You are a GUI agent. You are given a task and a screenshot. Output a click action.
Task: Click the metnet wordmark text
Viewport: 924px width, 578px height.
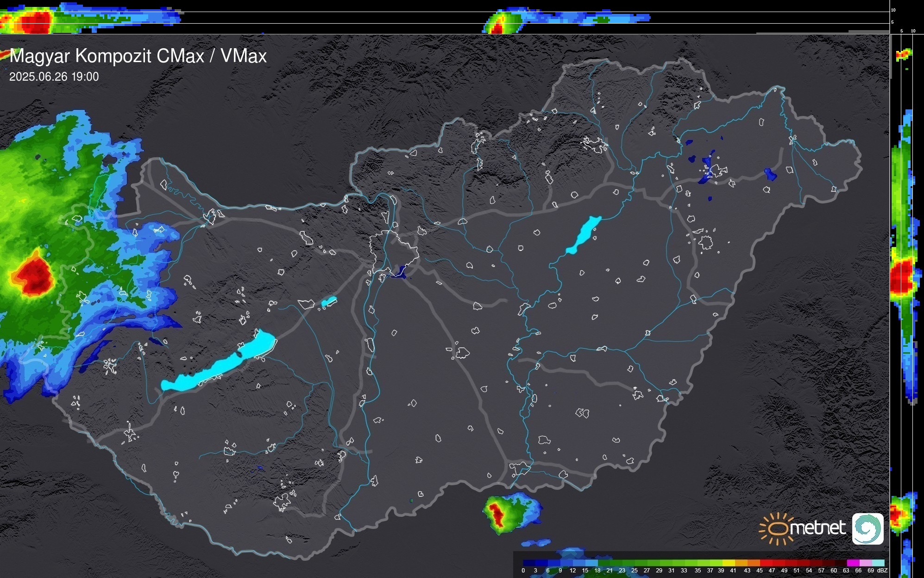click(817, 528)
